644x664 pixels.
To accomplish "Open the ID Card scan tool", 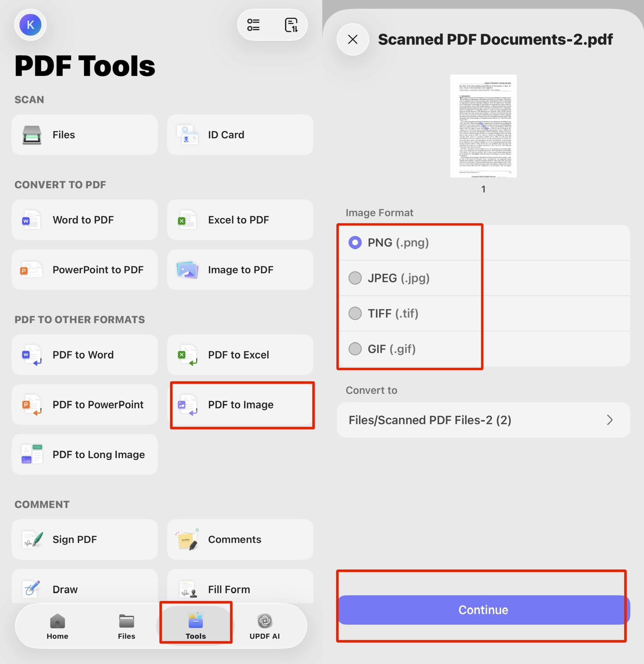I will [240, 135].
